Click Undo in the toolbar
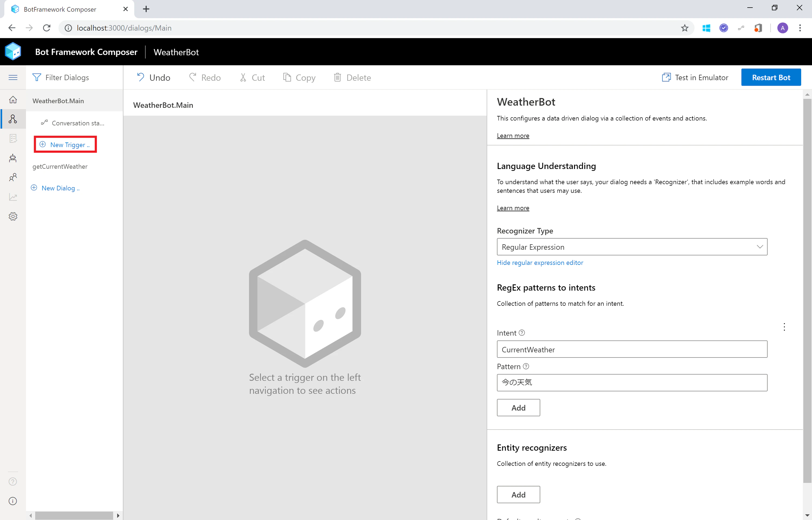This screenshot has width=812, height=520. click(153, 77)
